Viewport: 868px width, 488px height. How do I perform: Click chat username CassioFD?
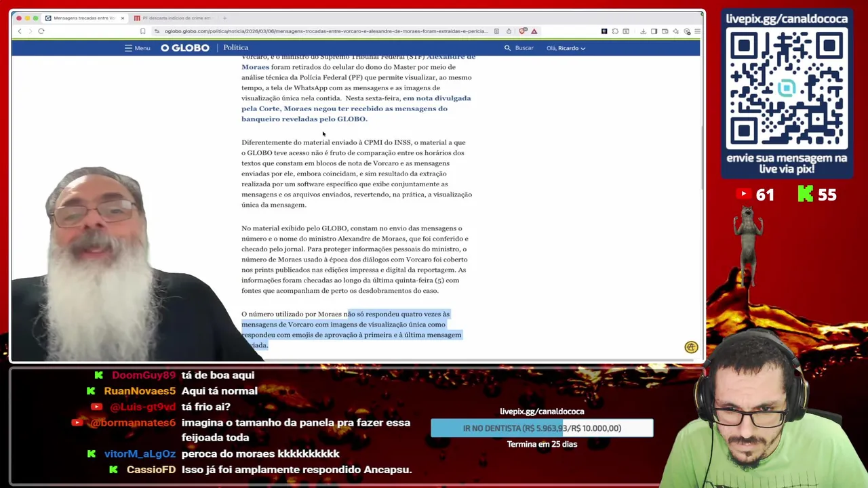[x=151, y=470]
